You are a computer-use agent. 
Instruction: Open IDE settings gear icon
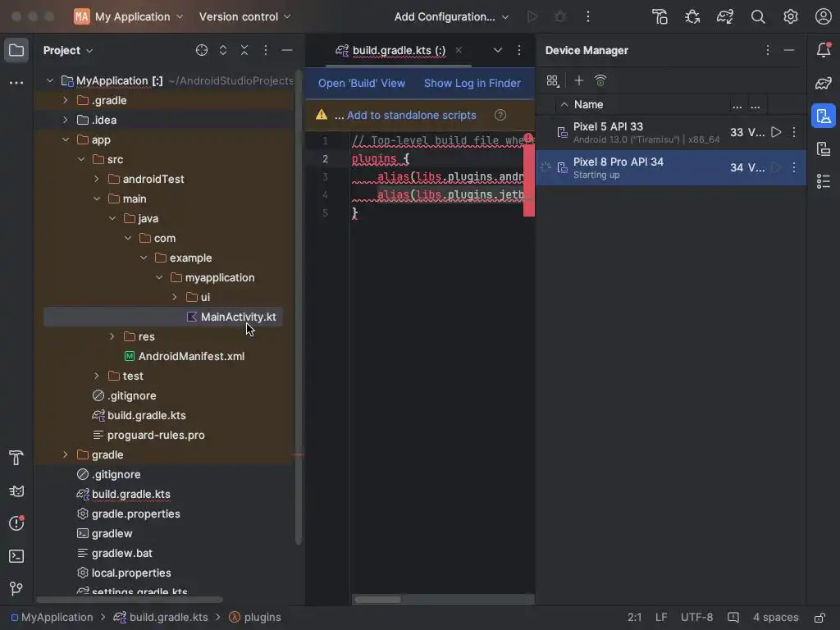791,16
